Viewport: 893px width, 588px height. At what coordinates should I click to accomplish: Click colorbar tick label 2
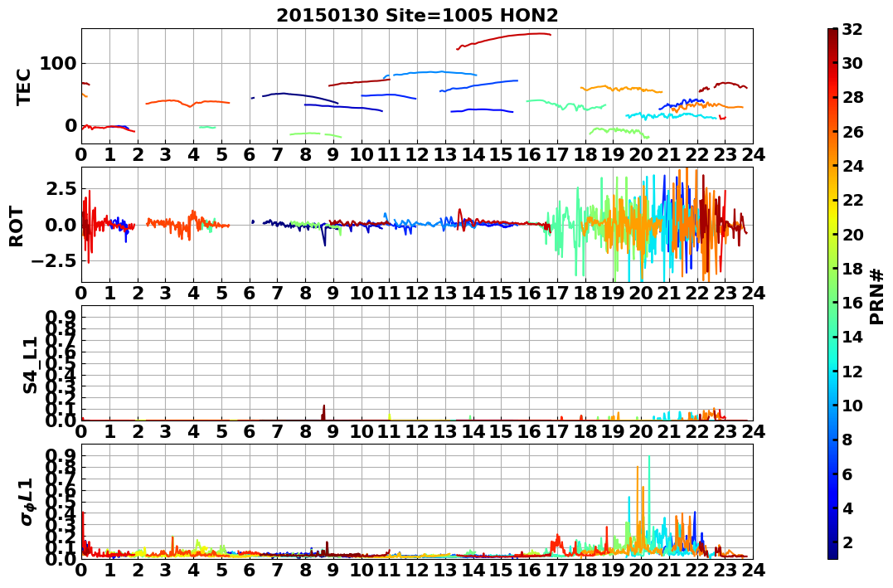click(x=847, y=542)
